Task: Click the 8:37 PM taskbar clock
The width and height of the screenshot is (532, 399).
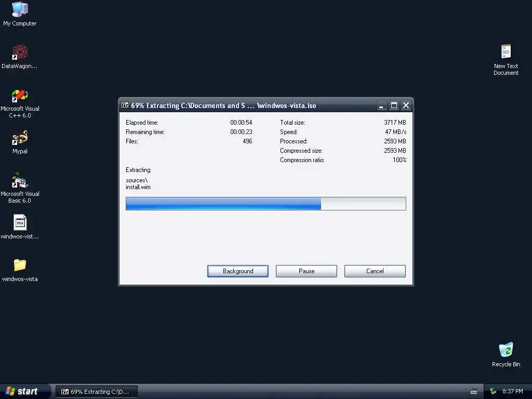Action: (x=512, y=391)
